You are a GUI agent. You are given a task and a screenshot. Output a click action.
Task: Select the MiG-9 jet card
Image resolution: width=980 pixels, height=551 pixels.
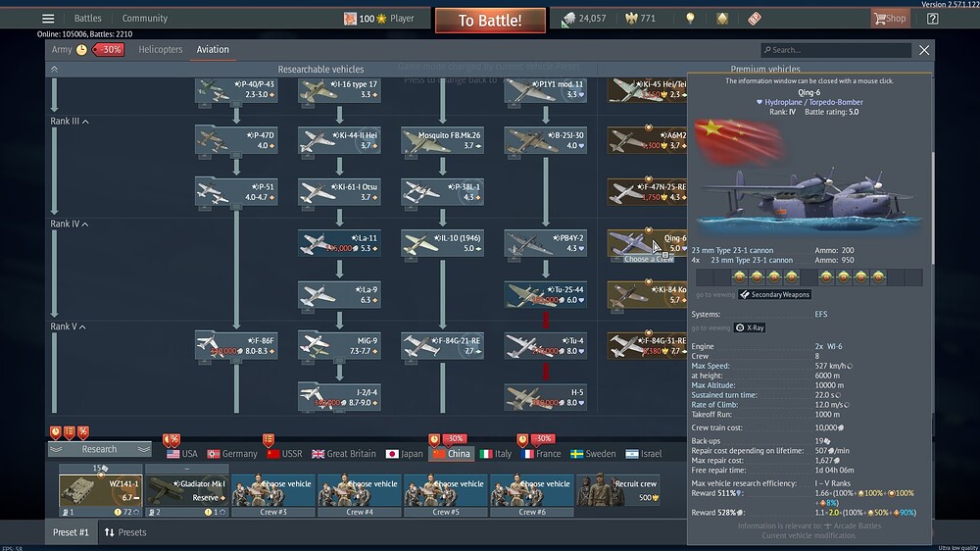(x=339, y=345)
